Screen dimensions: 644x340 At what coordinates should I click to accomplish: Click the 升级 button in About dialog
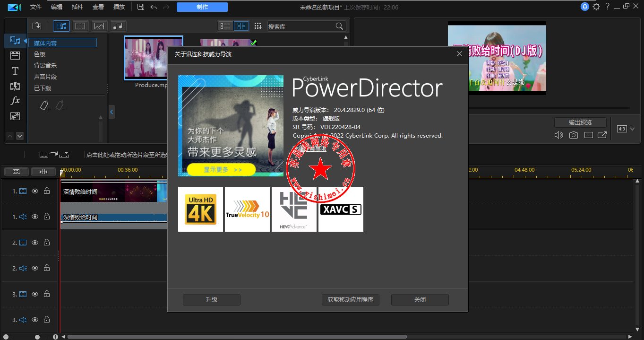tap(212, 300)
